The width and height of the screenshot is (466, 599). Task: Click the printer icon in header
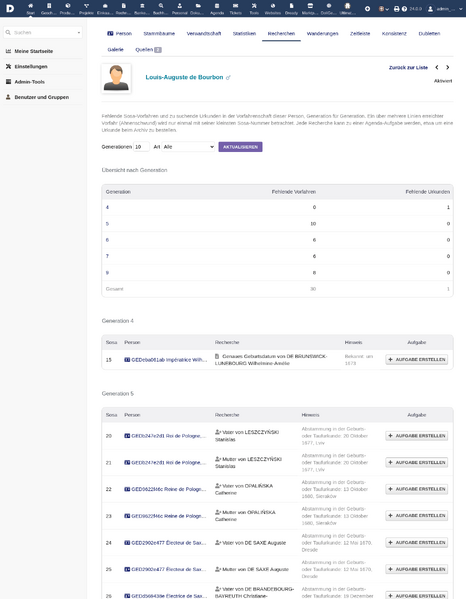tap(396, 8)
